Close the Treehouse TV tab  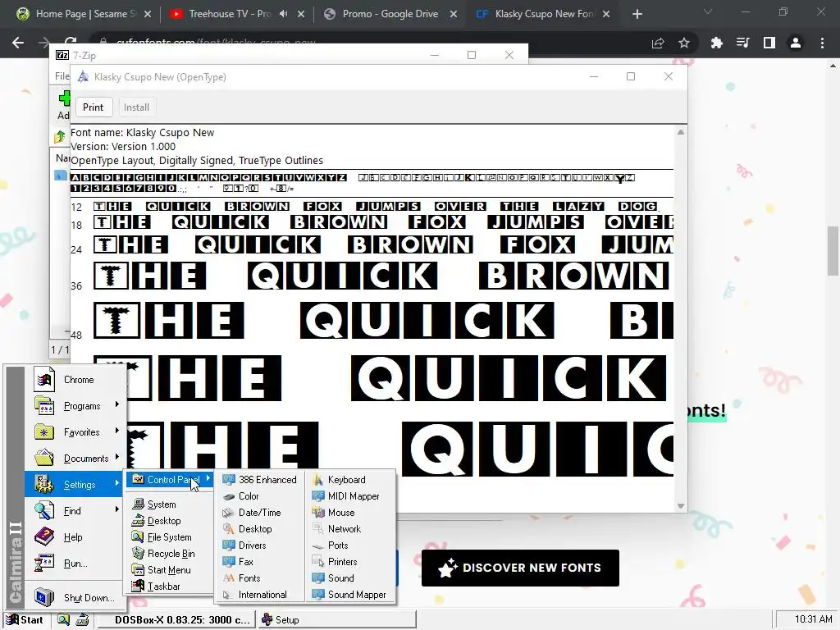[x=301, y=14]
